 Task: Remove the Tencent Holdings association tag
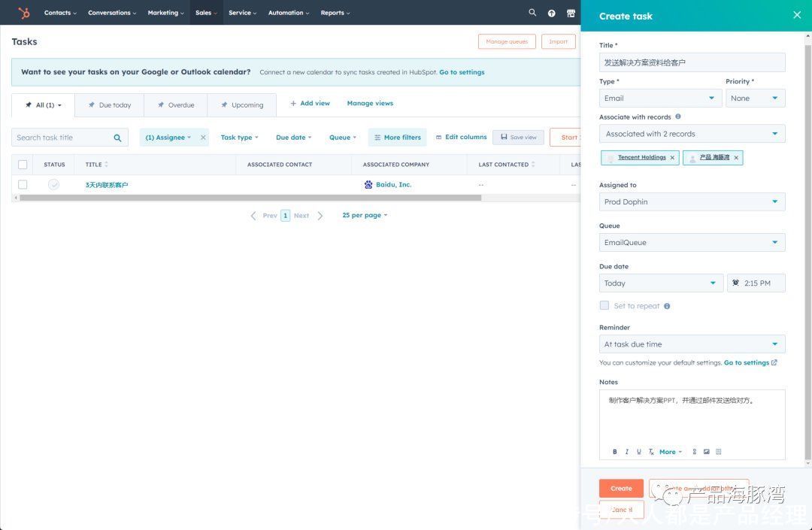point(672,157)
